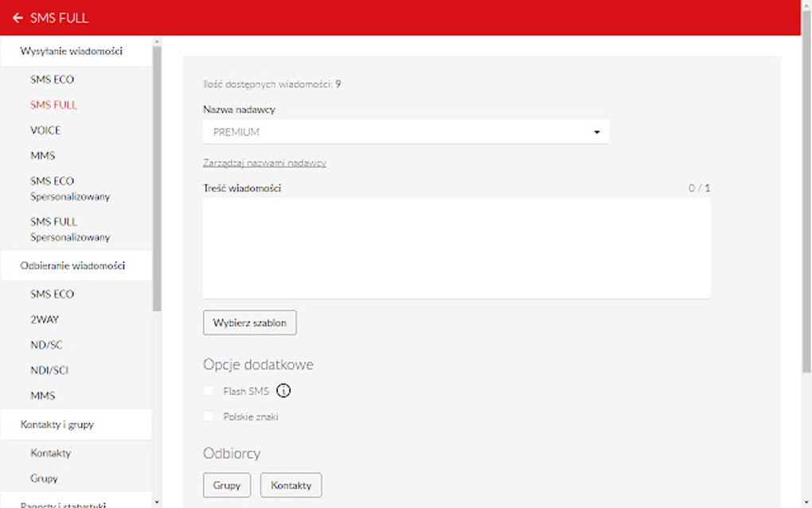Viewport: 812px width, 508px height.
Task: Click the Kontakty button under Odbiorcy
Action: pos(291,485)
